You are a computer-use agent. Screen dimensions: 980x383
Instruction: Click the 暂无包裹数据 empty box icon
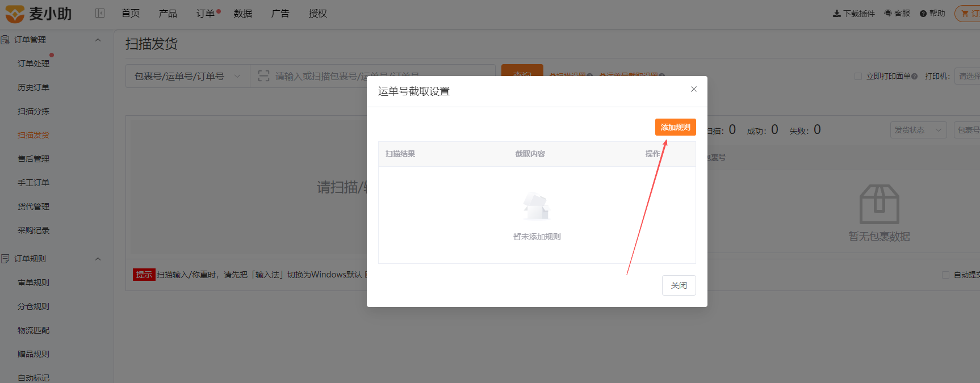880,204
